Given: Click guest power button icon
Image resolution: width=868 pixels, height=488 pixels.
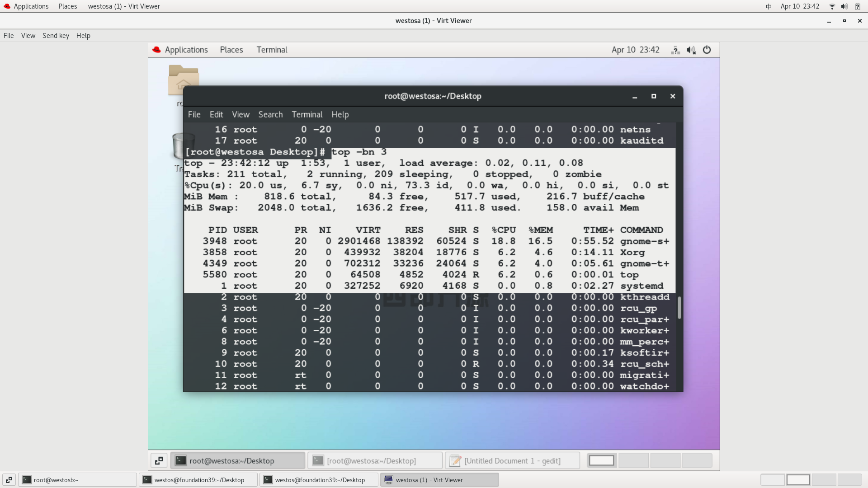Looking at the screenshot, I should [x=707, y=50].
